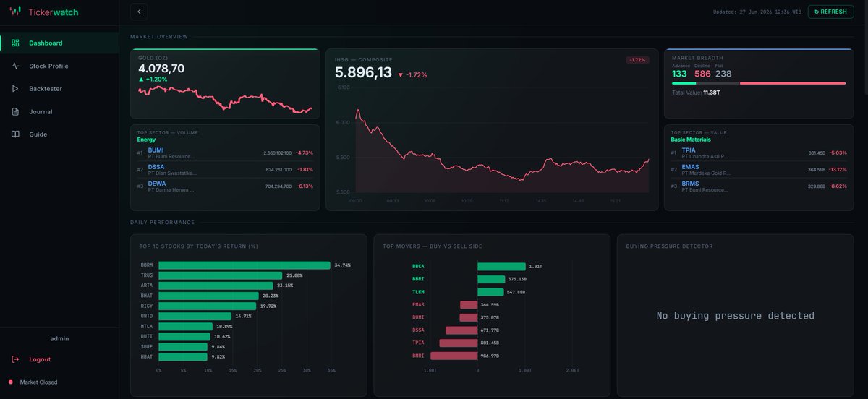Click the Flat count 238
This screenshot has height=399, width=868.
(x=723, y=74)
